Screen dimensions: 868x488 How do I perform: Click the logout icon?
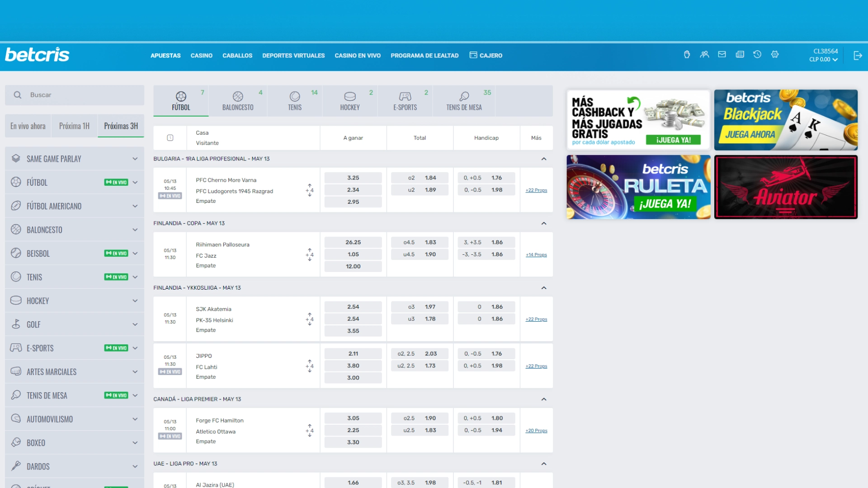(858, 56)
